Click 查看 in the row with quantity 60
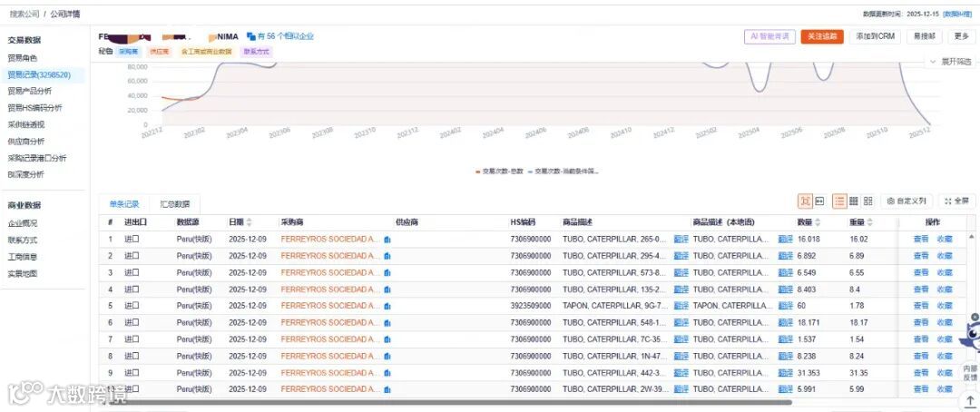Viewport: 980px width, 412px height. [x=921, y=306]
